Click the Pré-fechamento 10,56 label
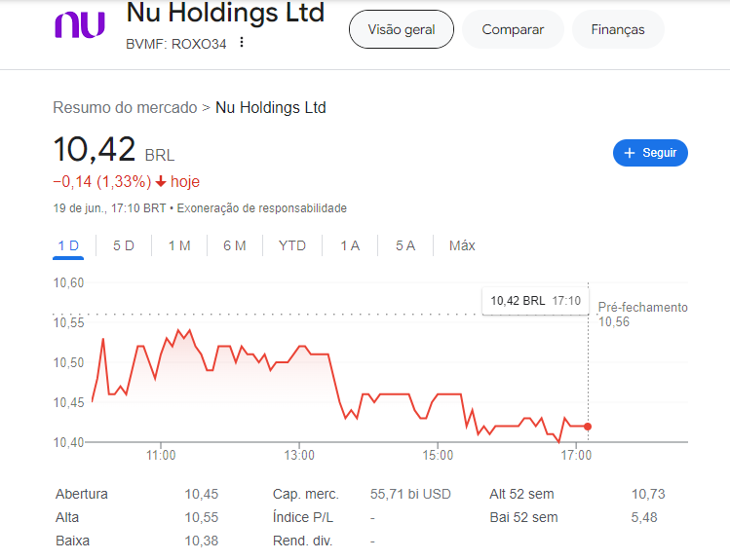The image size is (730, 560). [641, 314]
